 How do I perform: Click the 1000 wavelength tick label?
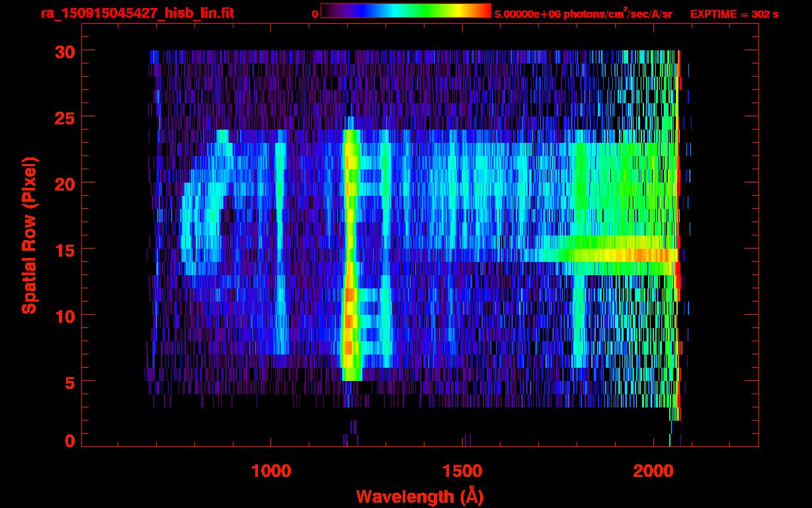point(271,471)
